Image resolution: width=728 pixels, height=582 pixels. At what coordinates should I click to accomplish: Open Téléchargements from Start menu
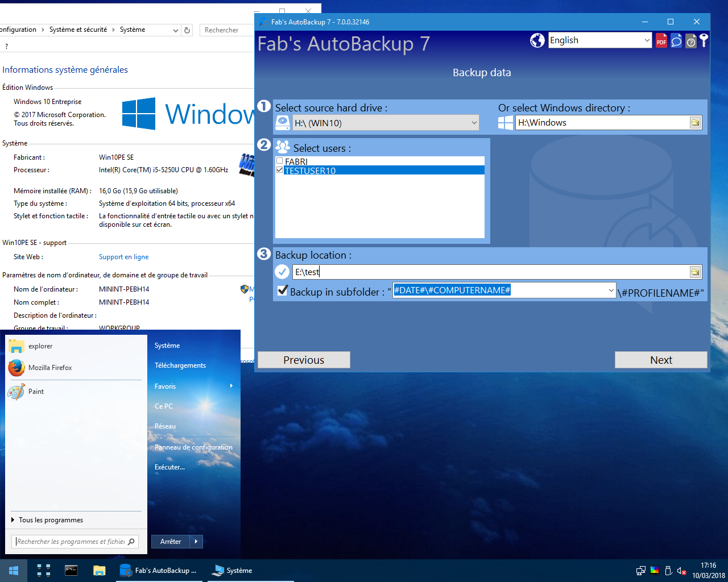tap(180, 365)
